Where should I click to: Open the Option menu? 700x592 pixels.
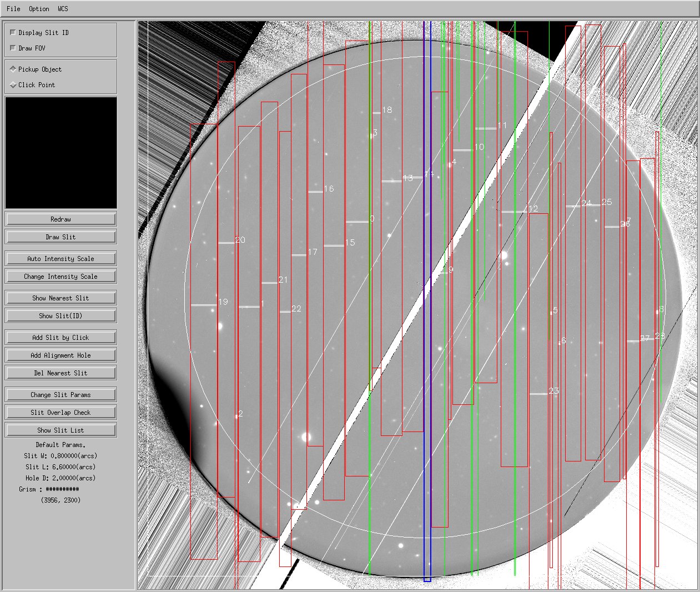point(39,9)
